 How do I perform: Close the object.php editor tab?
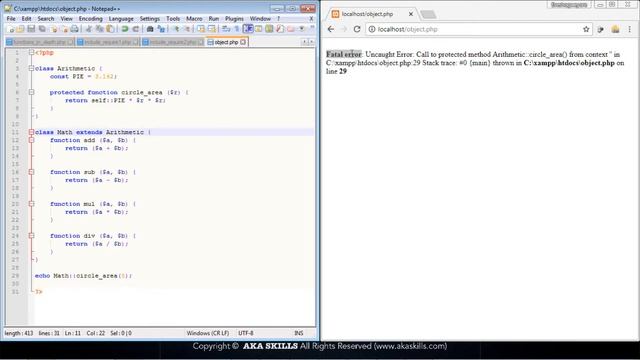tap(243, 42)
